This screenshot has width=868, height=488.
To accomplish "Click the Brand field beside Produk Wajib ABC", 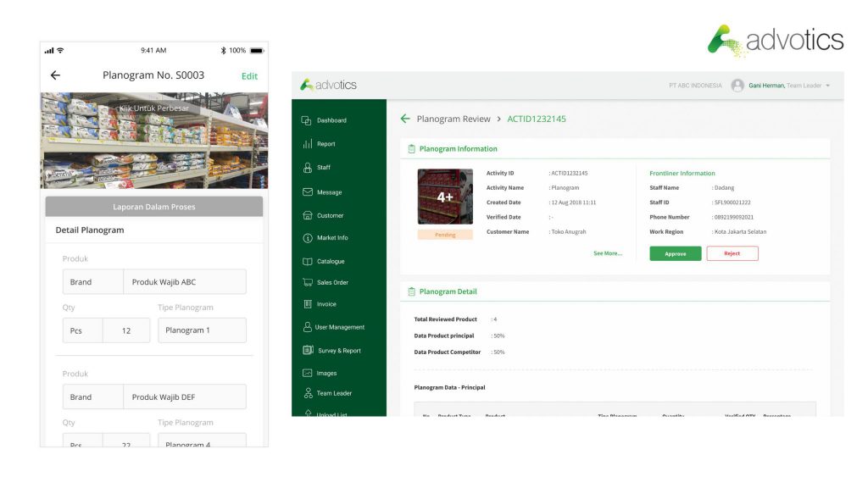I will tap(93, 281).
